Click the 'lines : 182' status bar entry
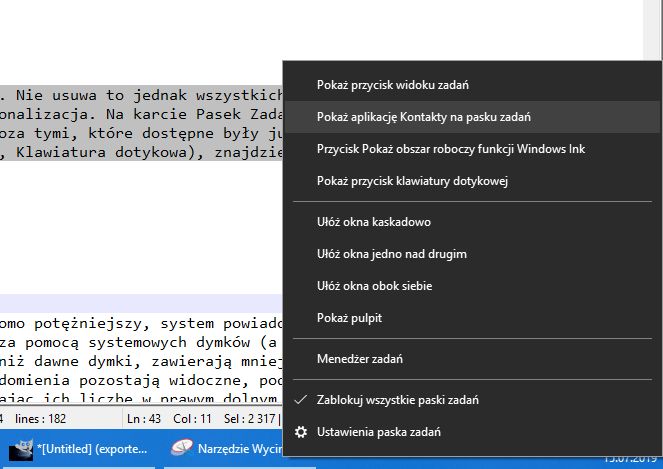The height and width of the screenshot is (469, 663). tap(41, 419)
